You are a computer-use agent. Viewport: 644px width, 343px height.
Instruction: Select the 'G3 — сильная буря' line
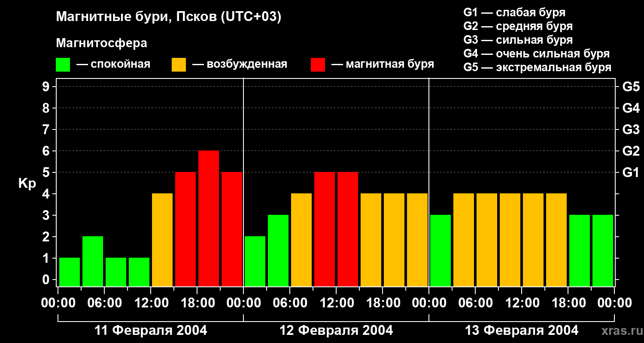tap(518, 40)
